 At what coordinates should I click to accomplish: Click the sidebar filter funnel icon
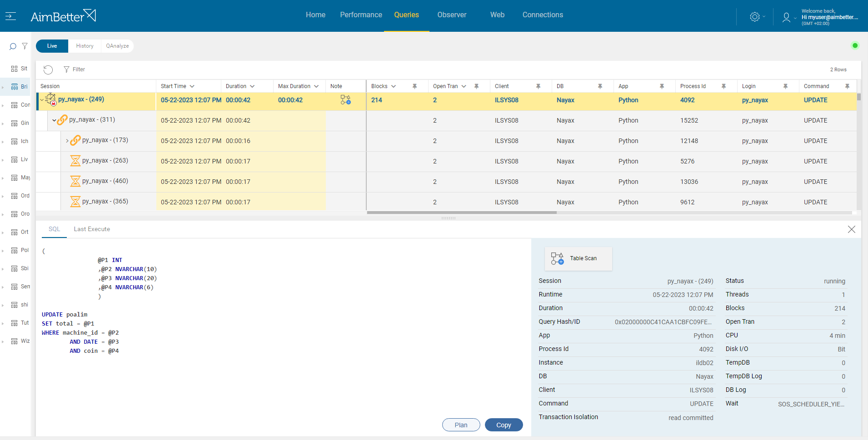click(x=25, y=46)
